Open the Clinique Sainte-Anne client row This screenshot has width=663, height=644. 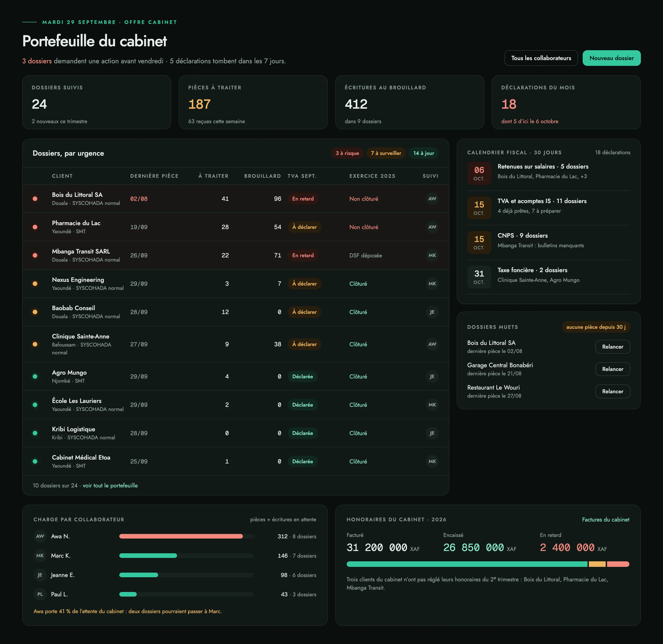pyautogui.click(x=235, y=344)
